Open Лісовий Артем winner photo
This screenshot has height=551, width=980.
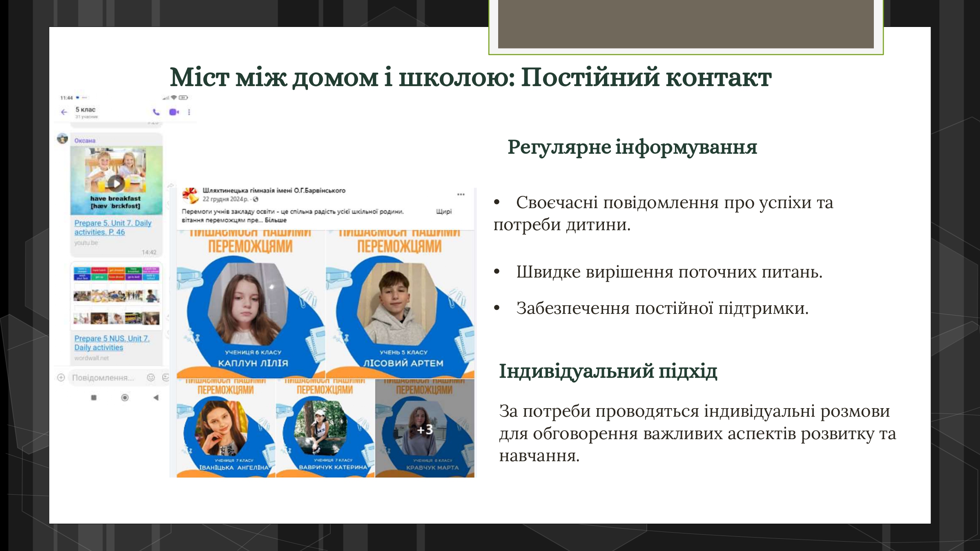click(400, 304)
